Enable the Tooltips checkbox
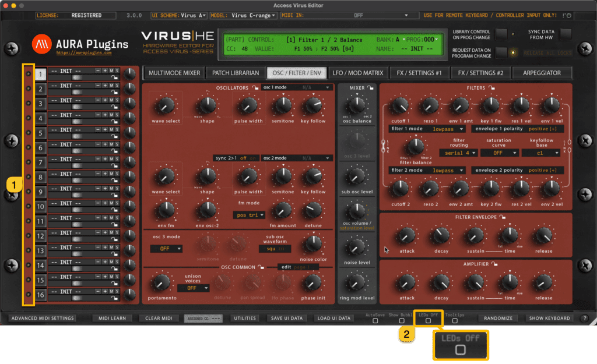 [455, 321]
